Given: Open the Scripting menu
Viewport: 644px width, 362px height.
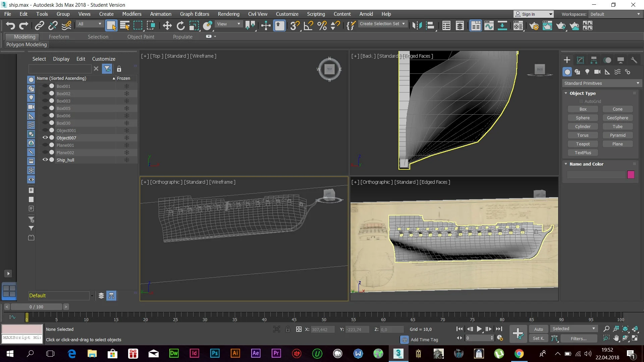Looking at the screenshot, I should click(x=316, y=14).
